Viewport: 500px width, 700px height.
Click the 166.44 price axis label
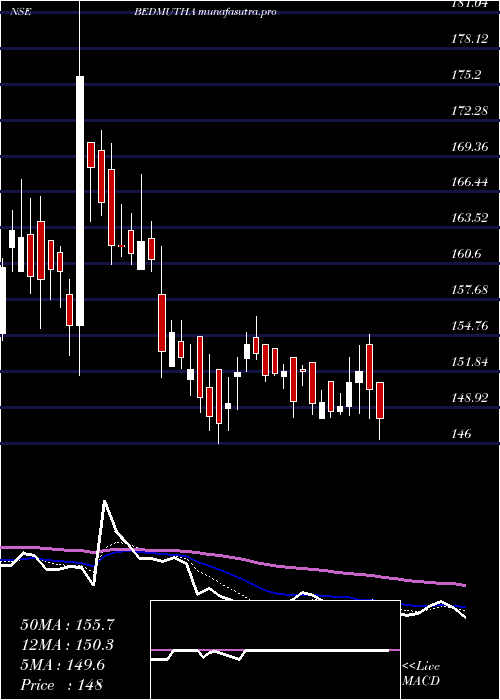click(x=469, y=182)
